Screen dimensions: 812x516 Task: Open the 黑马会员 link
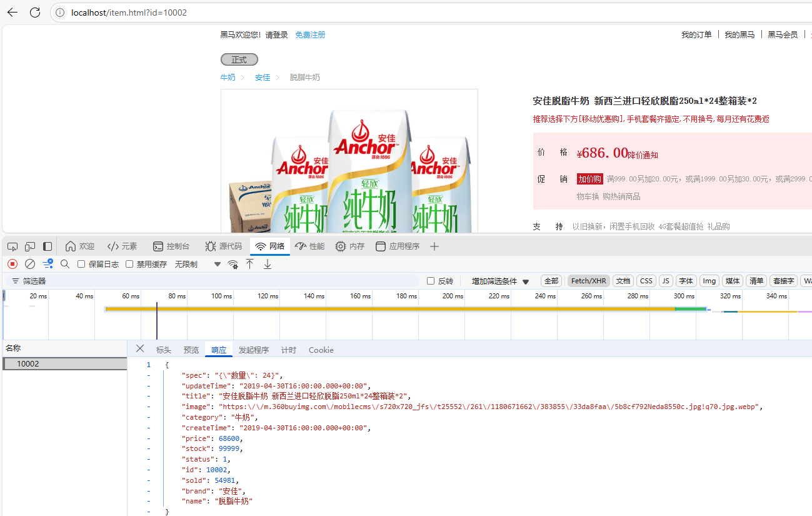pos(783,35)
